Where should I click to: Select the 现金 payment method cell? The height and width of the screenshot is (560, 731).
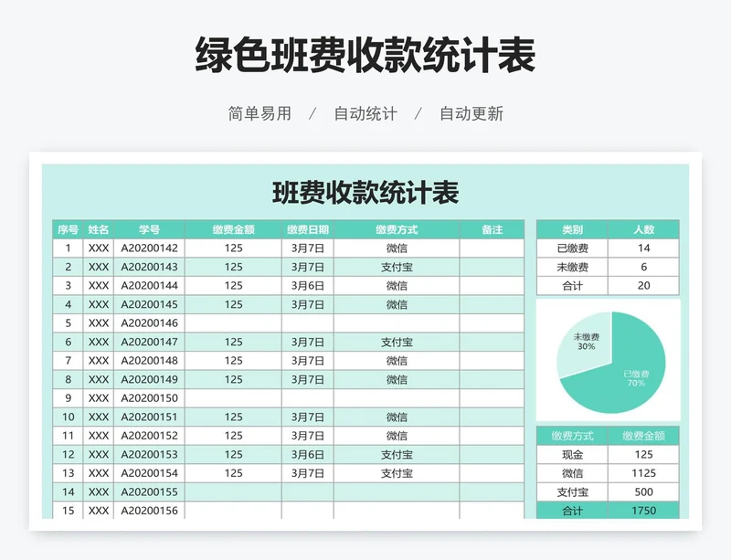click(573, 455)
